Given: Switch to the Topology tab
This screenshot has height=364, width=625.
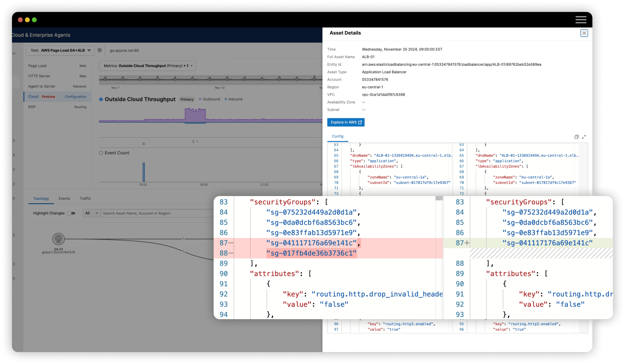Looking at the screenshot, I should [x=41, y=198].
